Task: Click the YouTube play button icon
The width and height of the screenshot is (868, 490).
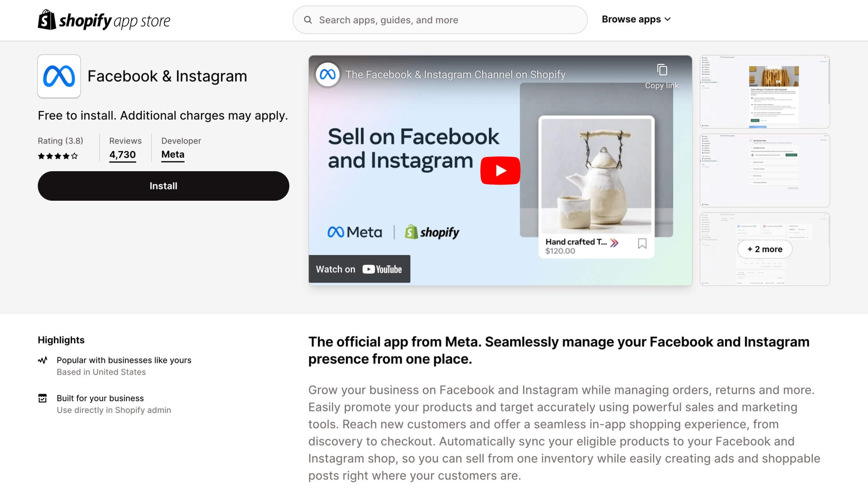Action: pyautogui.click(x=500, y=170)
